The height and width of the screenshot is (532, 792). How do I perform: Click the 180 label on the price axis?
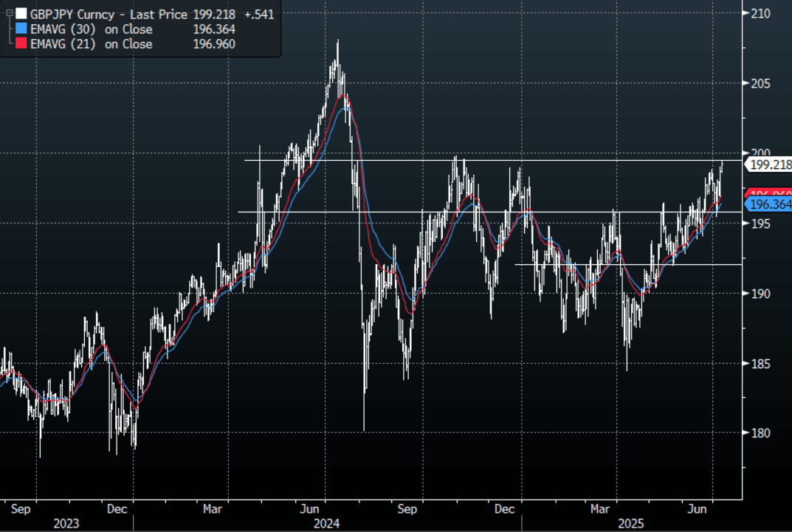pyautogui.click(x=760, y=433)
